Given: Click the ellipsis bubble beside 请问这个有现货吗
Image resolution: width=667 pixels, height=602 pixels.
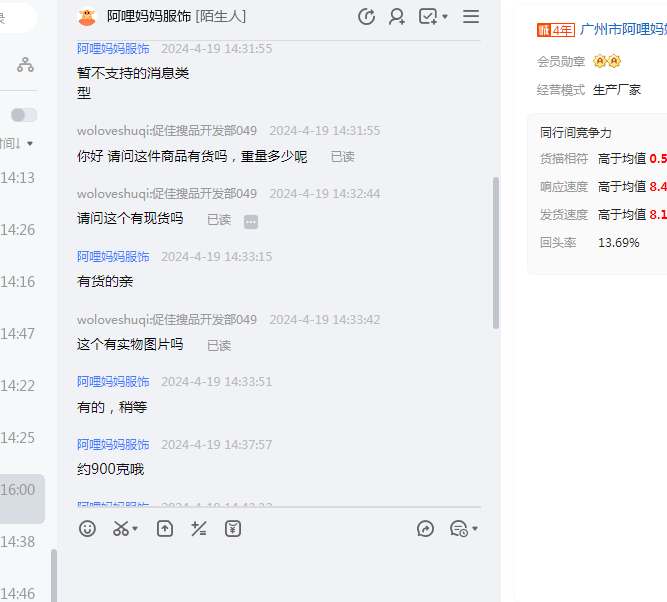Looking at the screenshot, I should (x=251, y=220).
